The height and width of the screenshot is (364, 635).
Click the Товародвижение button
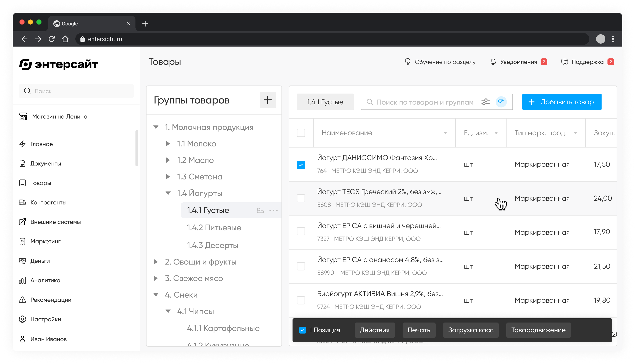pos(538,330)
